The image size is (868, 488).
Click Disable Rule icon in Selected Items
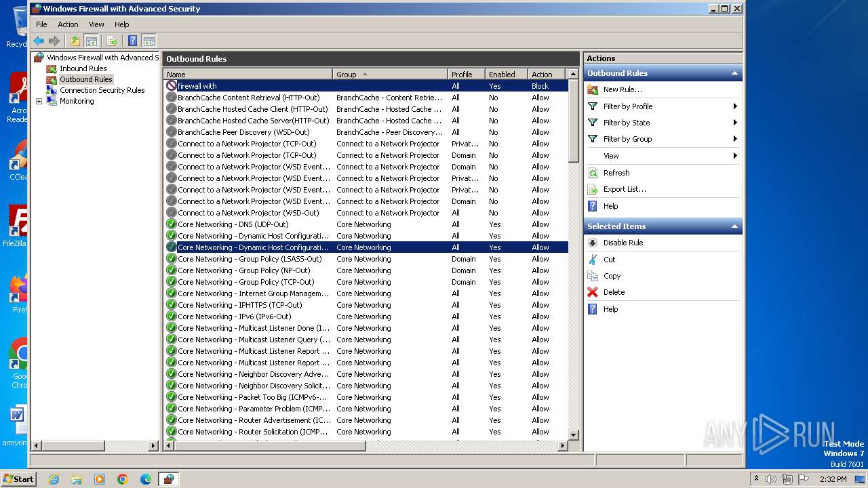coord(593,243)
